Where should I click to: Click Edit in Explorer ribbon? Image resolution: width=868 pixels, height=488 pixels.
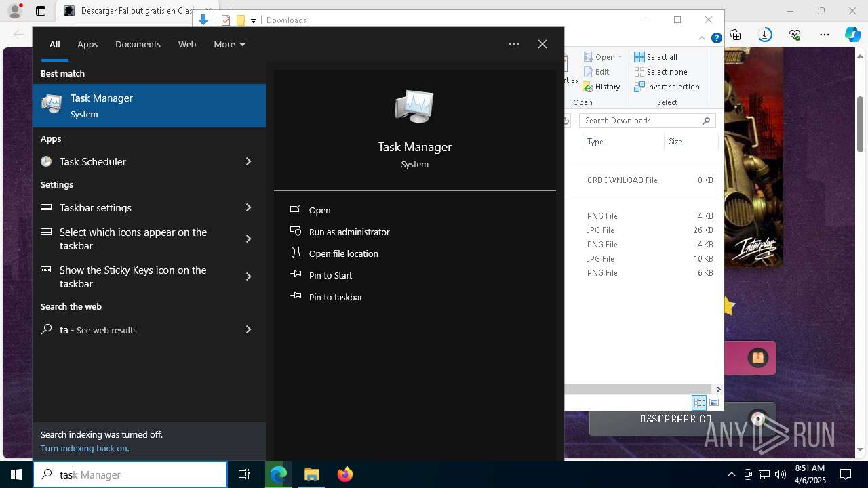[596, 72]
